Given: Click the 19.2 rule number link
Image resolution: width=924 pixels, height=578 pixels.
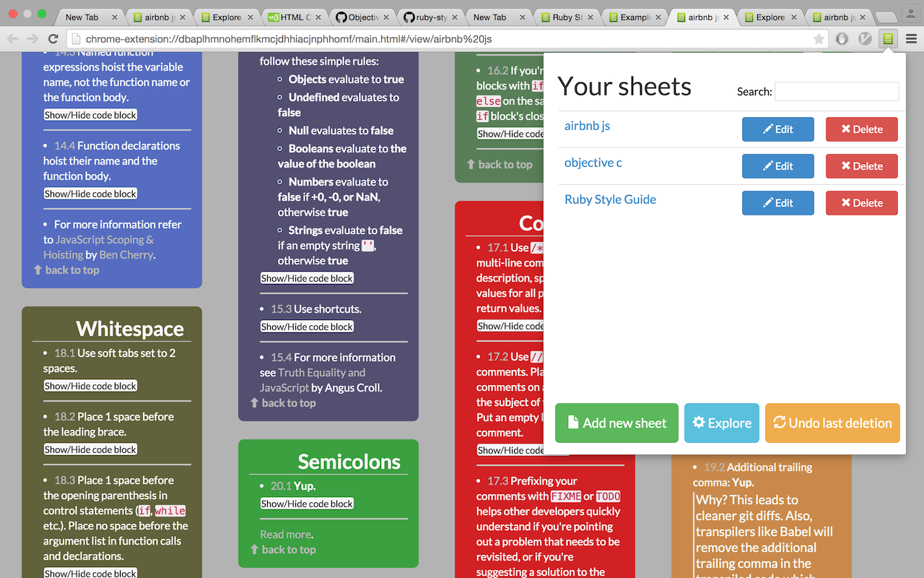Looking at the screenshot, I should tap(714, 467).
